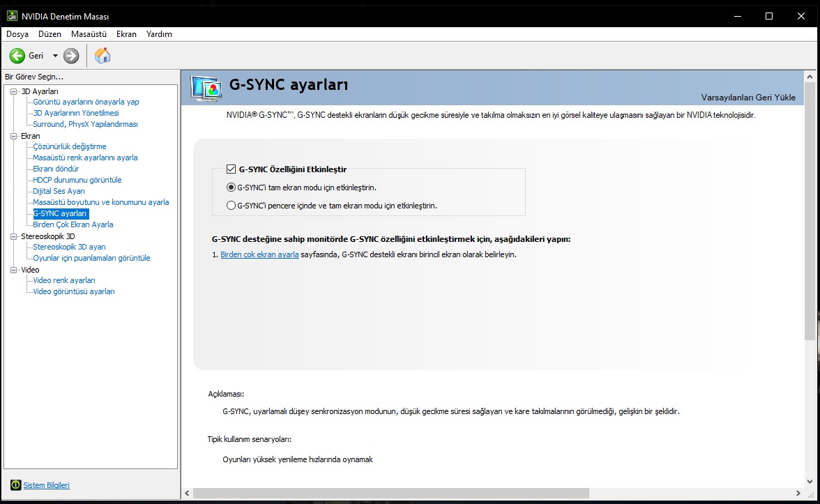Click Varsayılanları Geri Yükle link
The height and width of the screenshot is (504, 820).
748,98
